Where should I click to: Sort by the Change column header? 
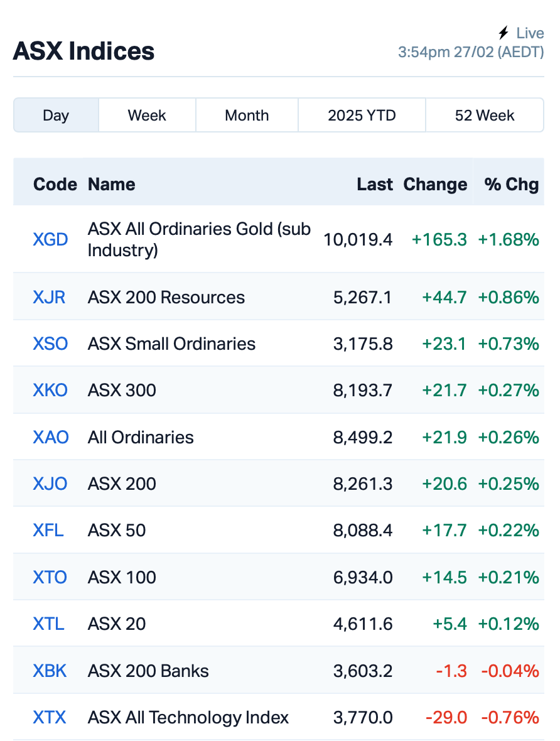click(435, 184)
